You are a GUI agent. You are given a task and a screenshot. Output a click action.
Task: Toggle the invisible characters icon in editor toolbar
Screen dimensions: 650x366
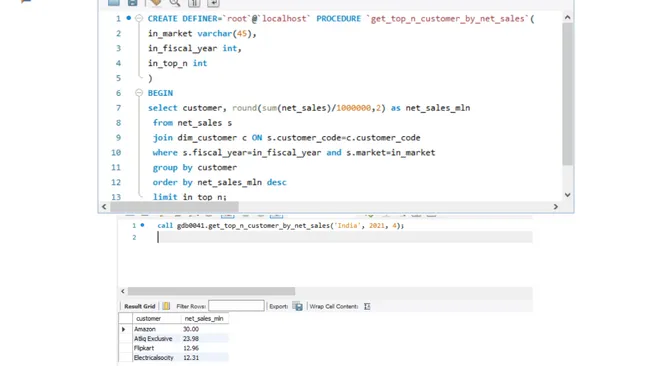[x=194, y=3]
